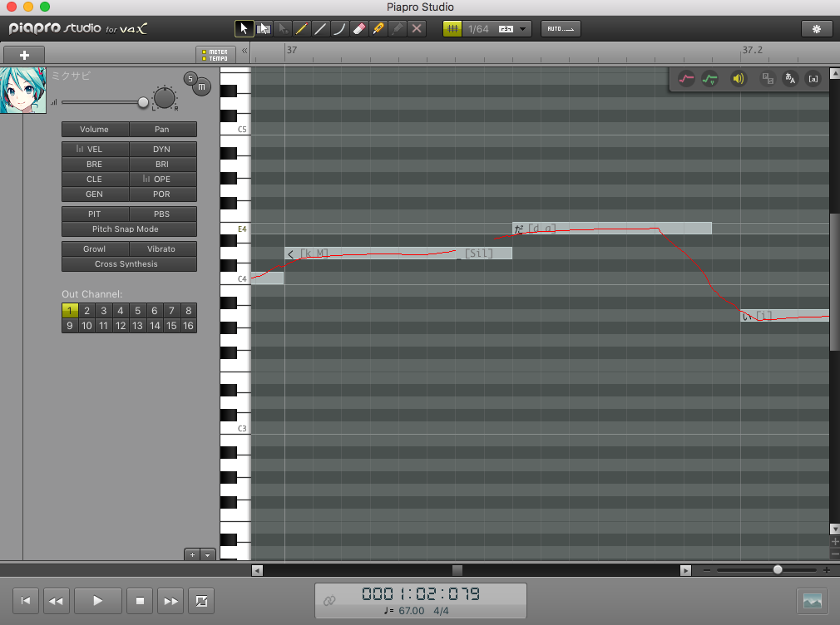The height and width of the screenshot is (625, 840).
Task: Toggle lyric language display icon
Action: [790, 79]
